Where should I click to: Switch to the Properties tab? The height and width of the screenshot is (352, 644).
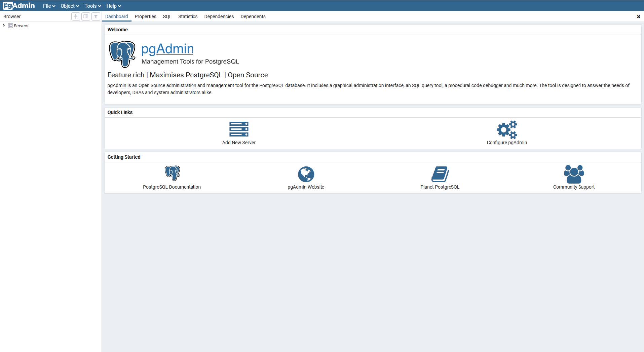click(x=145, y=16)
